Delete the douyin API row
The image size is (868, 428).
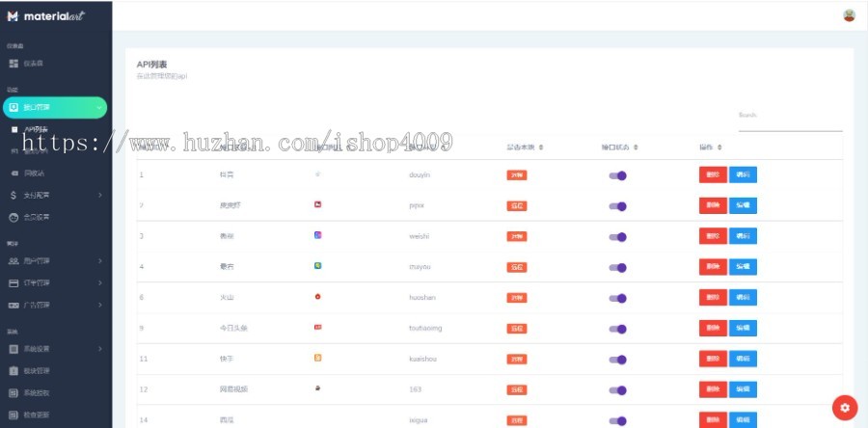713,174
